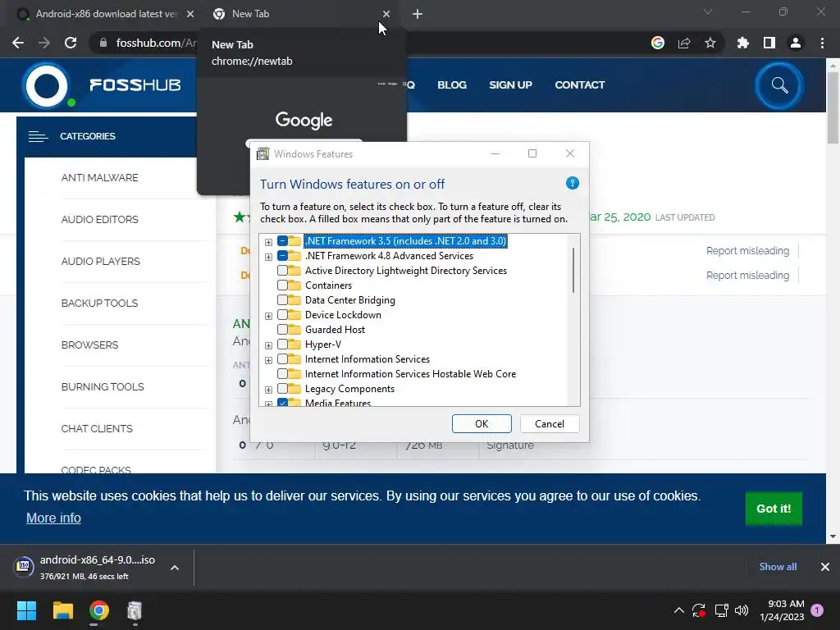Click the network tray icon
The width and height of the screenshot is (840, 630).
[x=721, y=610]
